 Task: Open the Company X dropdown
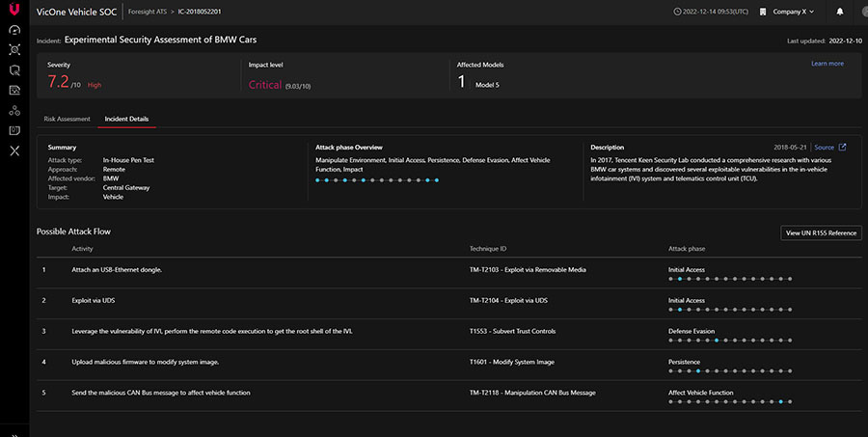pyautogui.click(x=794, y=12)
